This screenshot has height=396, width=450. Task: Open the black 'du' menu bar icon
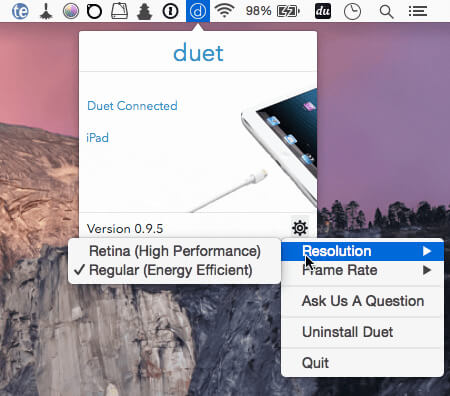coord(323,11)
